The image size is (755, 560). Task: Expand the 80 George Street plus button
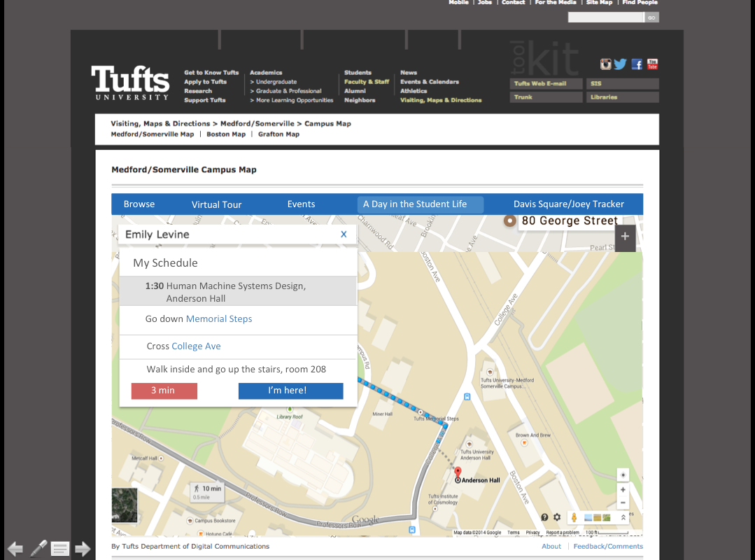(625, 237)
